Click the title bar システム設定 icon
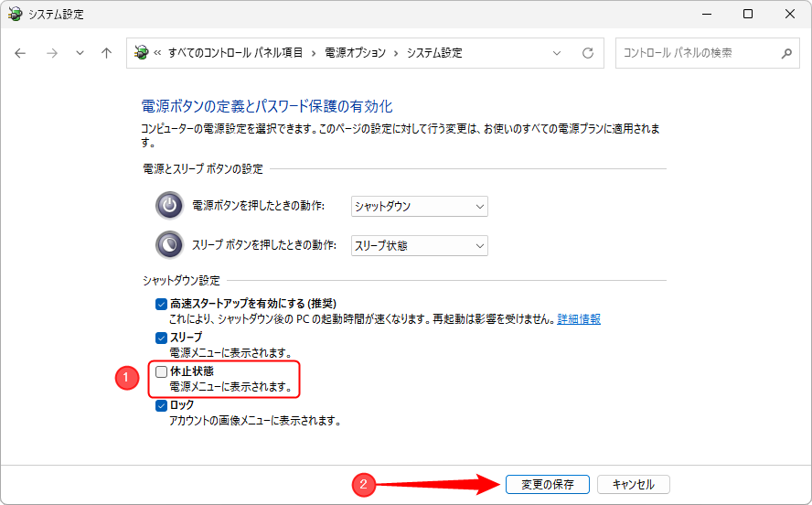Viewport: 812px width, 505px height. tap(15, 14)
